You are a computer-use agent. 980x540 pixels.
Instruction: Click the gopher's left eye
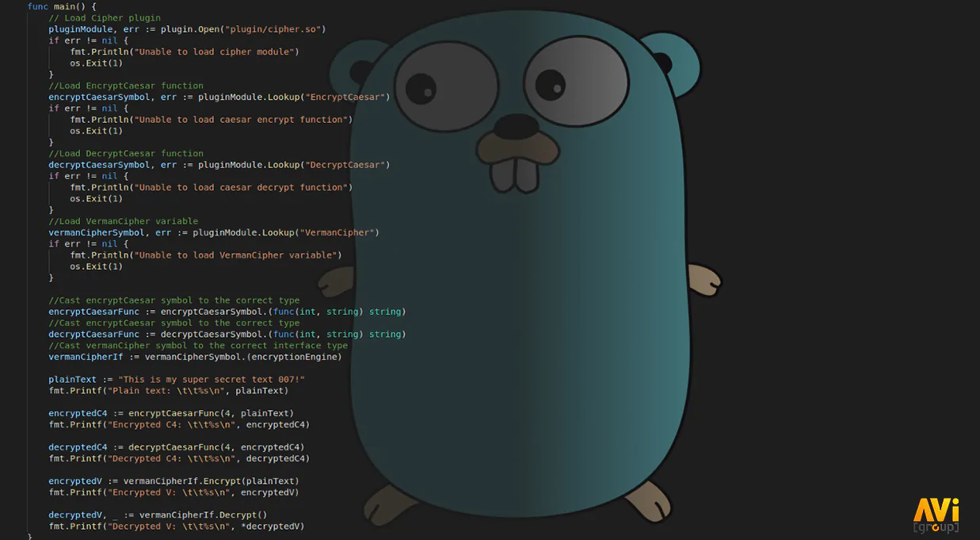447,86
